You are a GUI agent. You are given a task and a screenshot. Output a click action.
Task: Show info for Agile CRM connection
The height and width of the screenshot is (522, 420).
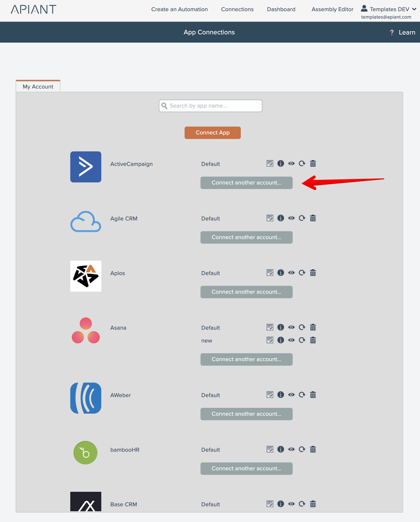[280, 218]
